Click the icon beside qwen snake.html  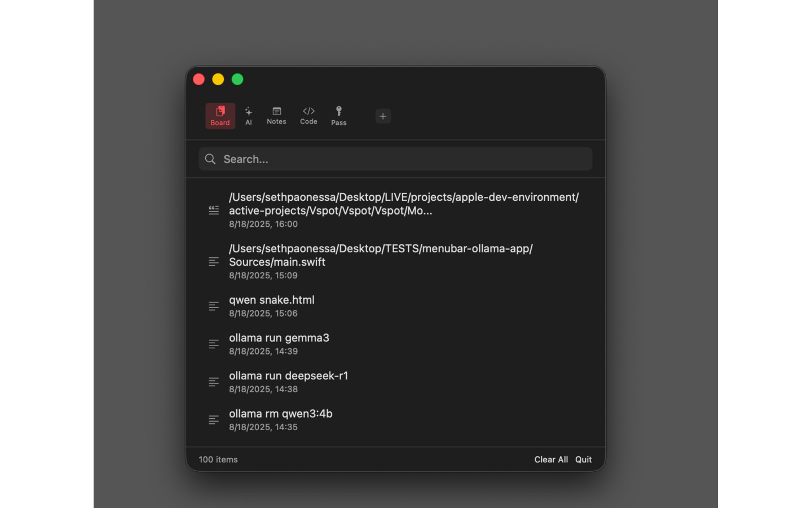pos(213,306)
